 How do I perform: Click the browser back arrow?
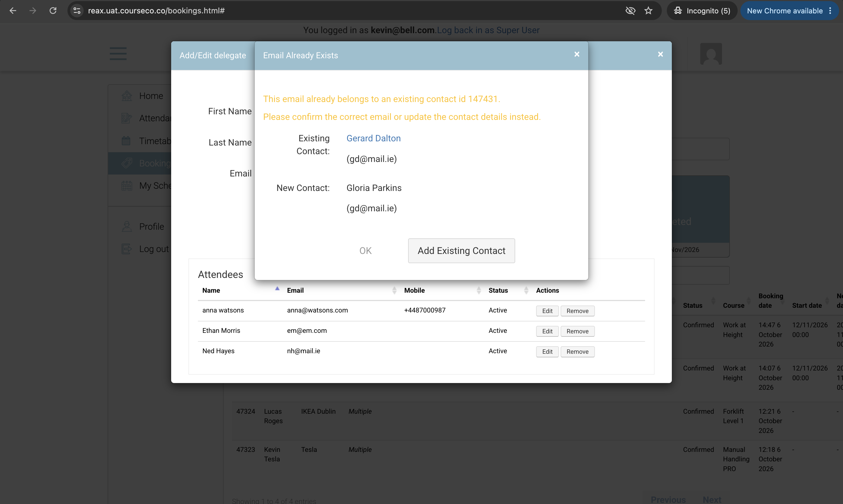coord(13,11)
